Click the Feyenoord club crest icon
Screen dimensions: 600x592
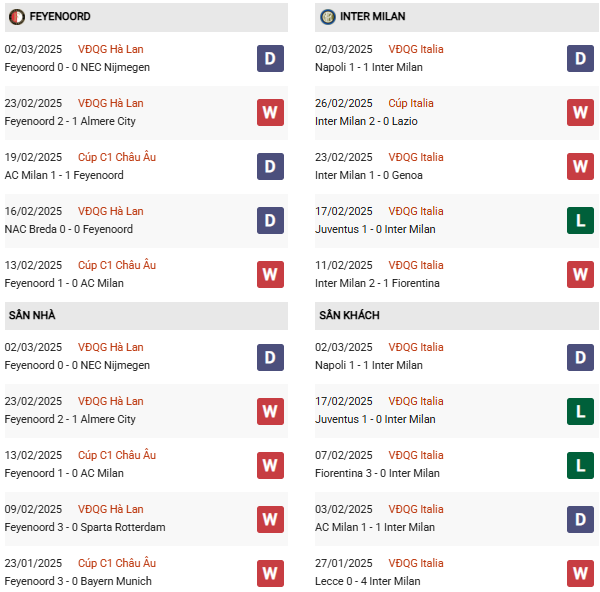pos(16,17)
